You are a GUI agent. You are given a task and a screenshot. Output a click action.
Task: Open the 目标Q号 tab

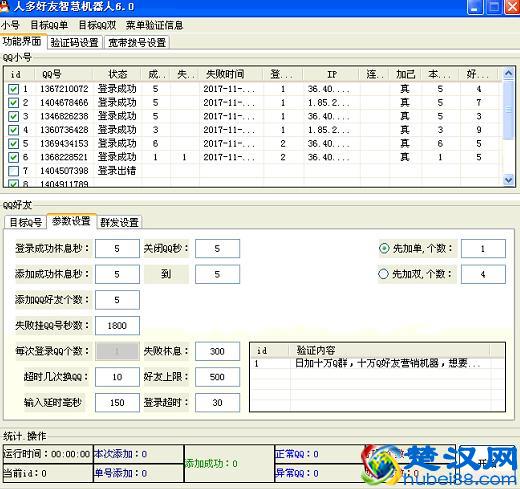point(26,222)
